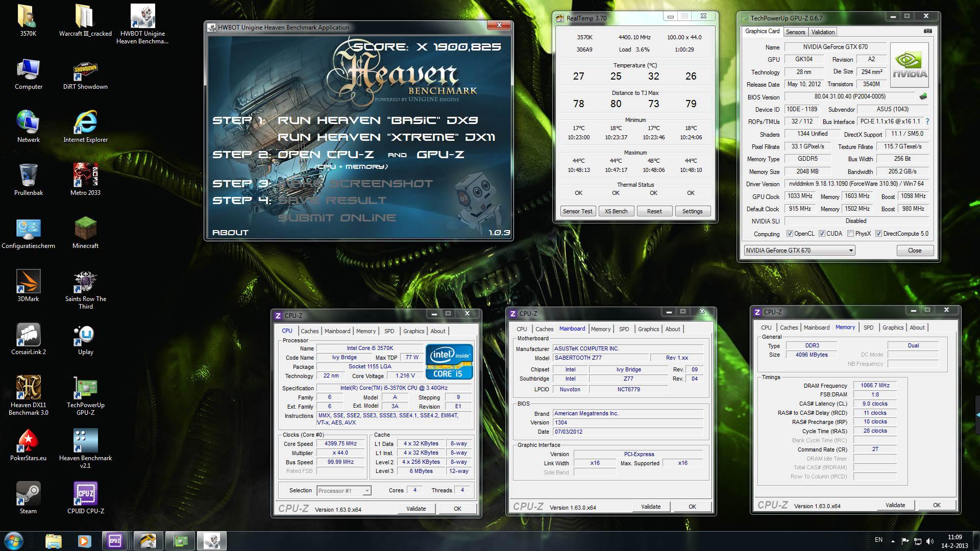
Task: Open the GeForce GTX 670 card dropdown
Action: pos(799,250)
